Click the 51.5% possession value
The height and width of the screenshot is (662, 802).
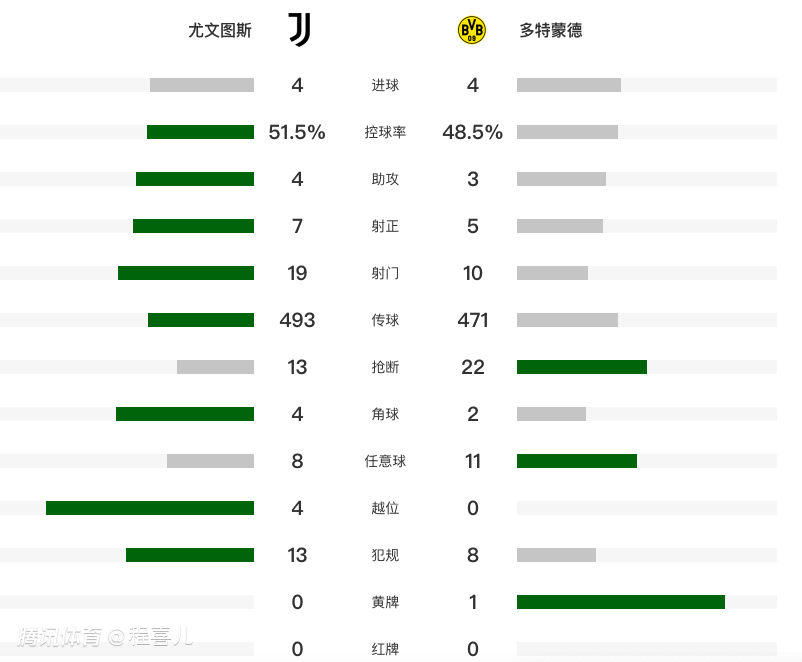[297, 132]
